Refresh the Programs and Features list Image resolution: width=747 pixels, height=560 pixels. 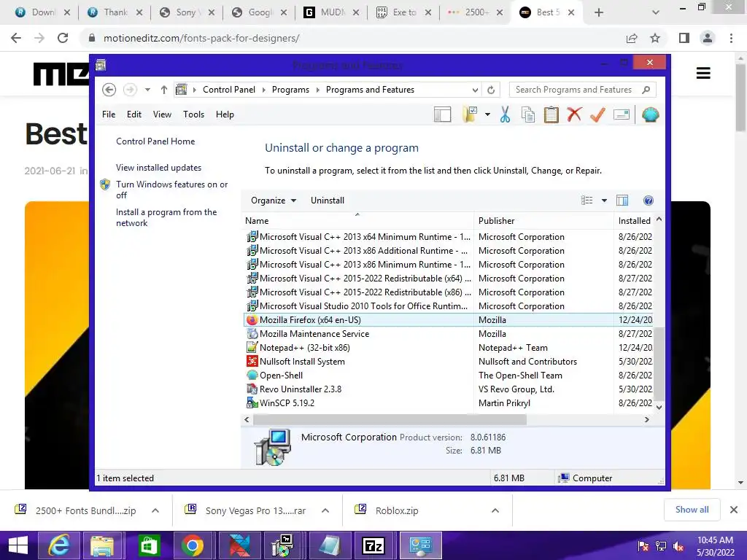[x=491, y=90]
